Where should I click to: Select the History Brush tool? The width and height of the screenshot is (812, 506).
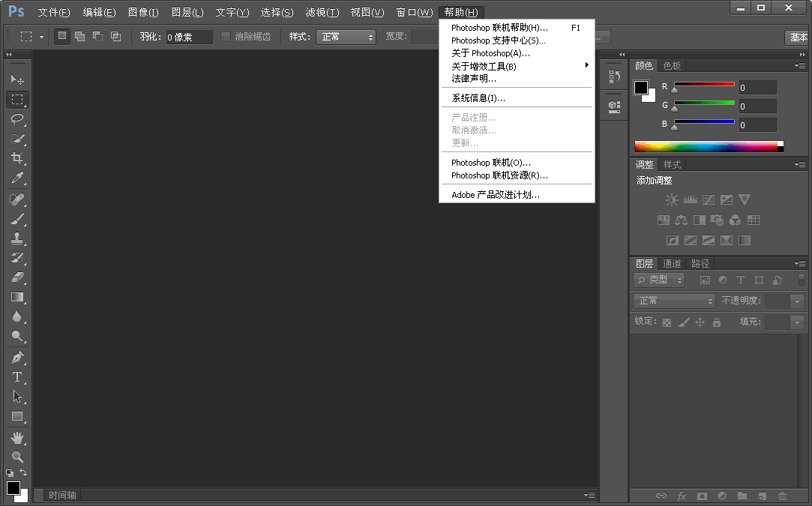tap(17, 258)
